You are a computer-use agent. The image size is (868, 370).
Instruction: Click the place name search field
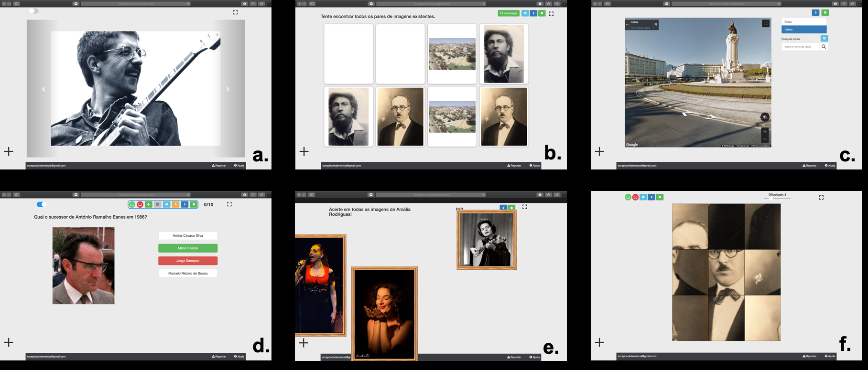801,47
